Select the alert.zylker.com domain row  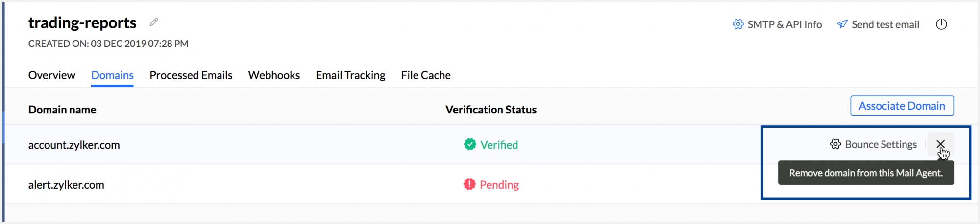[66, 185]
